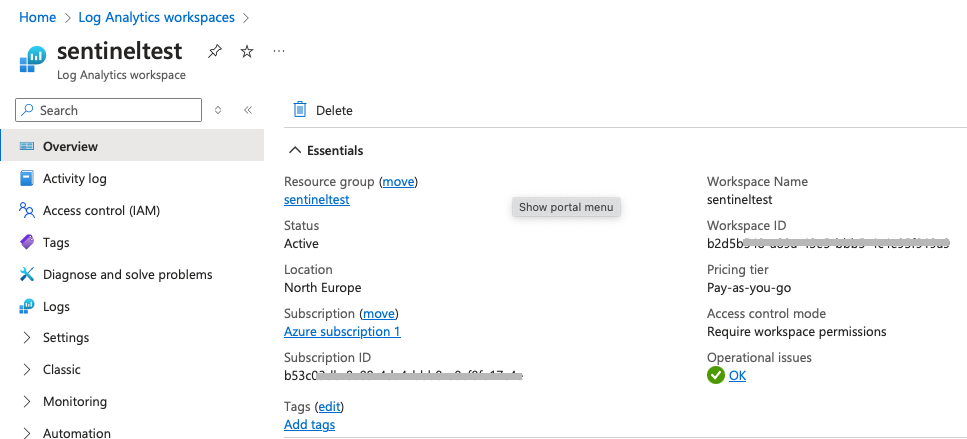Click Add tags link
967x439 pixels.
tap(310, 425)
